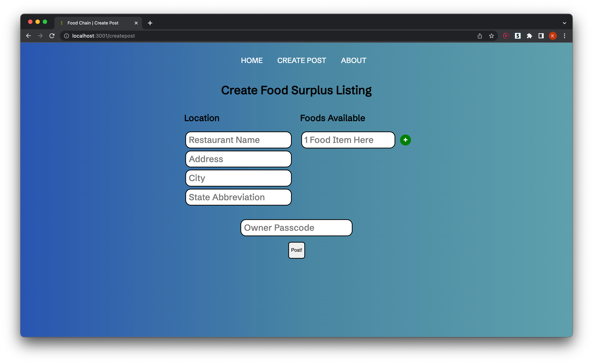Click the State Abbreviation input
The height and width of the screenshot is (364, 593).
point(238,197)
